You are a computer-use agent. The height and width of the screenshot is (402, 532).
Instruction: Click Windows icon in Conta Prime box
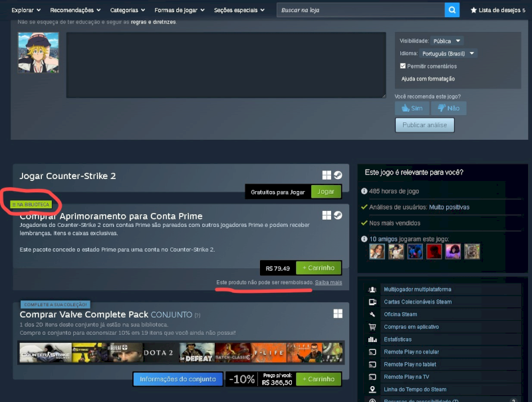click(x=327, y=215)
